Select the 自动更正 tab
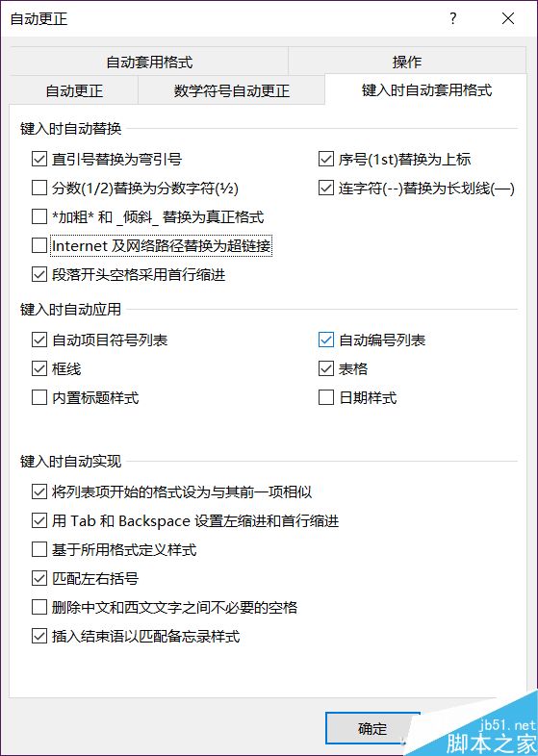Screen dimensions: 538x756 pyautogui.click(x=74, y=90)
